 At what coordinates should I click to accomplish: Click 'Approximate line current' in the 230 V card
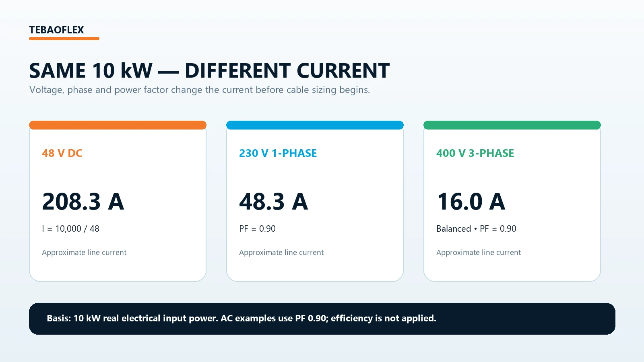[281, 253]
